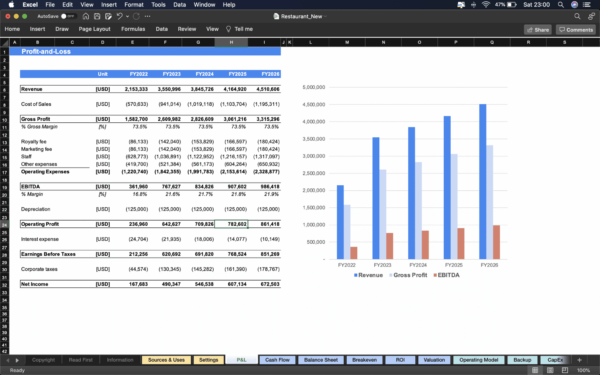Click the Profit-and-Loss title cell
This screenshot has height=375, width=600.
click(x=46, y=51)
